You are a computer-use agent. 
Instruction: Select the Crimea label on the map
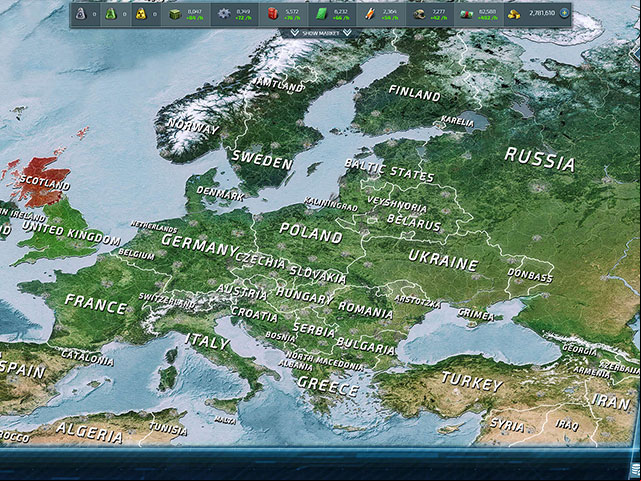476,314
